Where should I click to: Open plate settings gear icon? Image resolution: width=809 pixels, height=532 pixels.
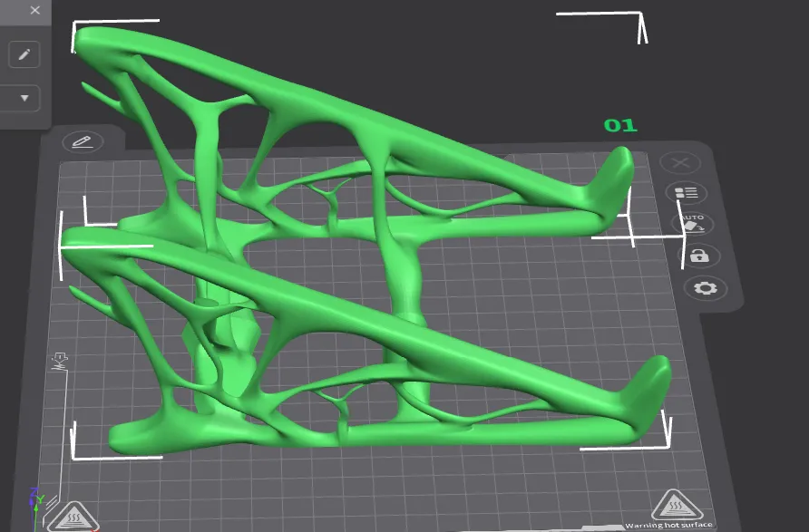click(704, 288)
